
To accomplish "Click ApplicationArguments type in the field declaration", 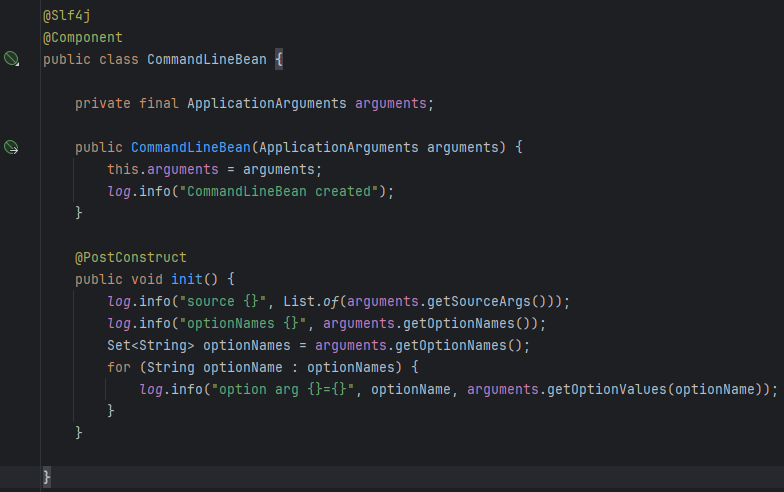I will click(266, 104).
